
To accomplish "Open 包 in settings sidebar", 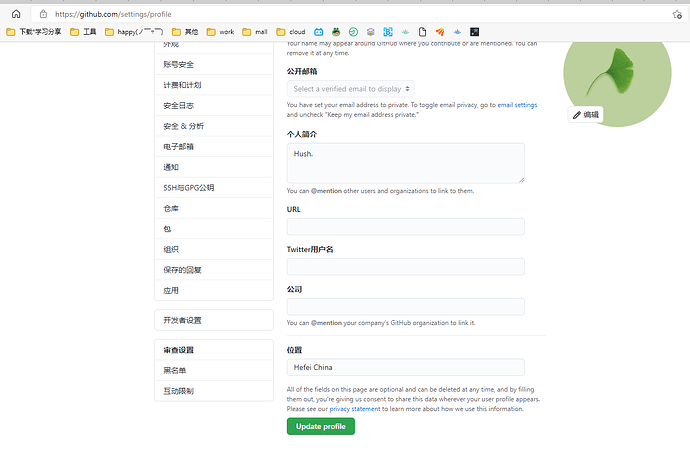I will click(214, 229).
